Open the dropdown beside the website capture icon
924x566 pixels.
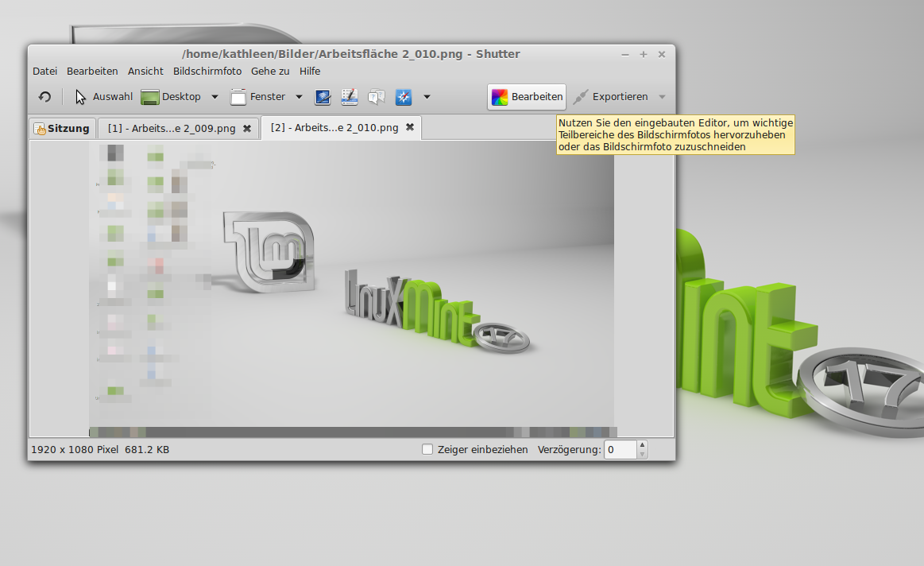tap(427, 97)
